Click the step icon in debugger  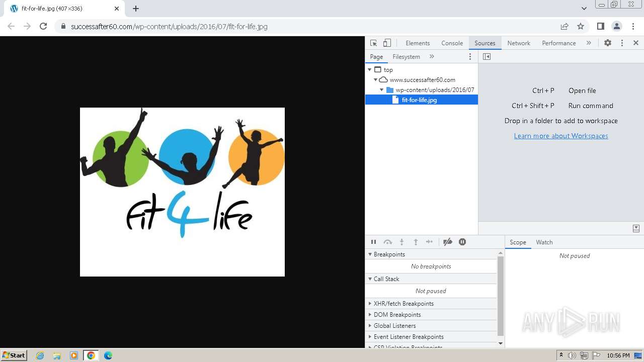[x=429, y=242]
